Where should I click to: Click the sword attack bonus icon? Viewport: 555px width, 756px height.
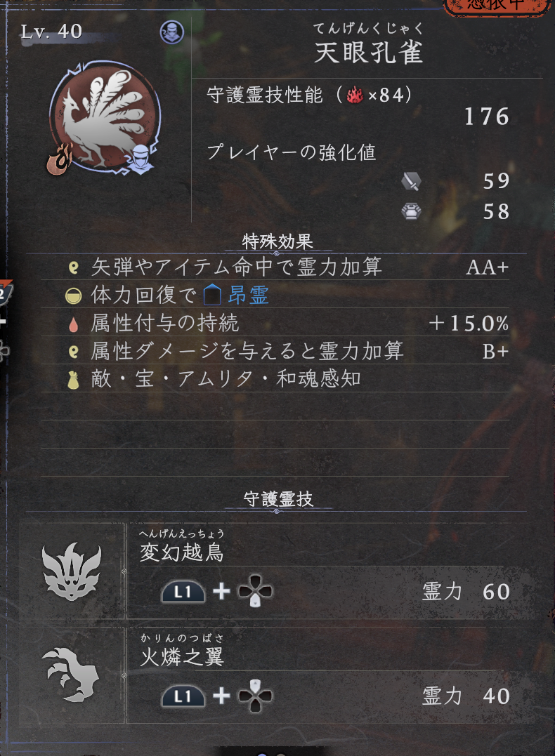[411, 182]
